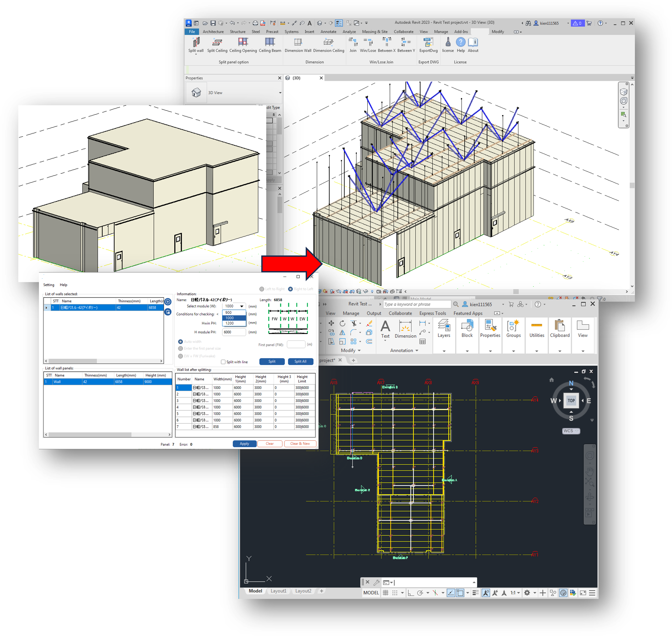Click the Apply button in dialog
The height and width of the screenshot is (636, 672).
(x=244, y=444)
